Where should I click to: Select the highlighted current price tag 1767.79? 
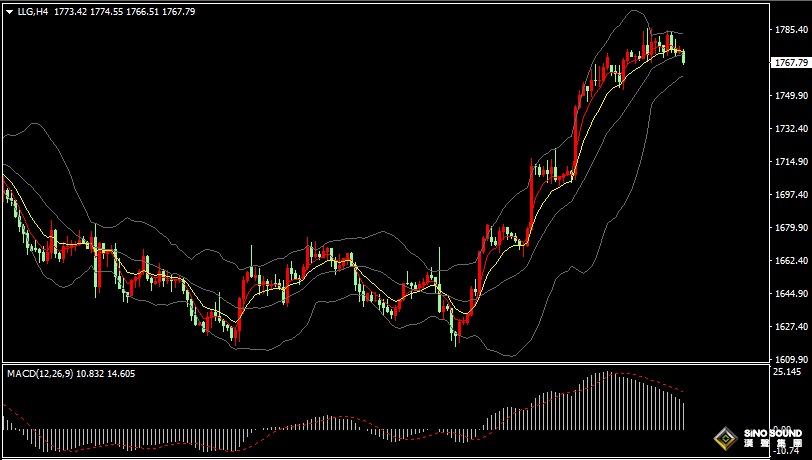tap(791, 63)
